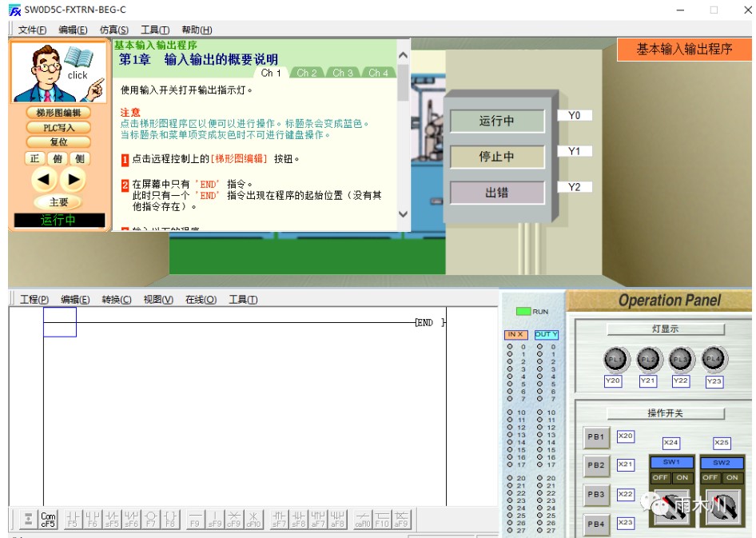Switch to top view (俯)
The width and height of the screenshot is (756, 538).
(58, 158)
